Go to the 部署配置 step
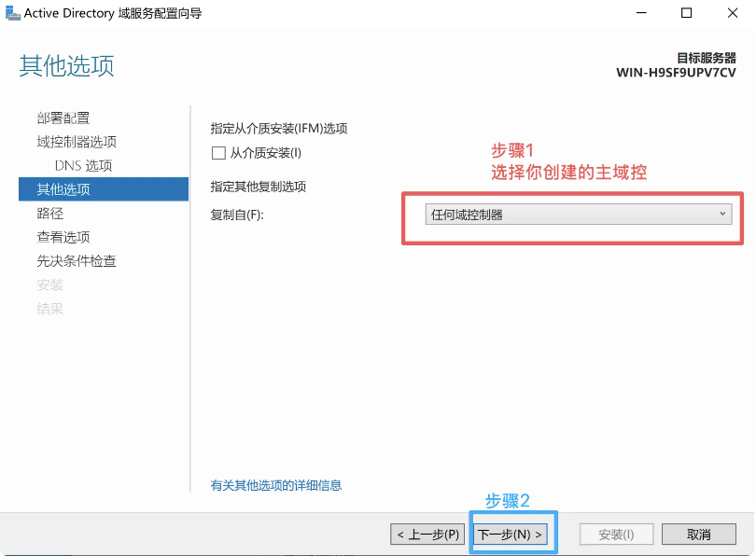This screenshot has width=756, height=556. [x=63, y=118]
